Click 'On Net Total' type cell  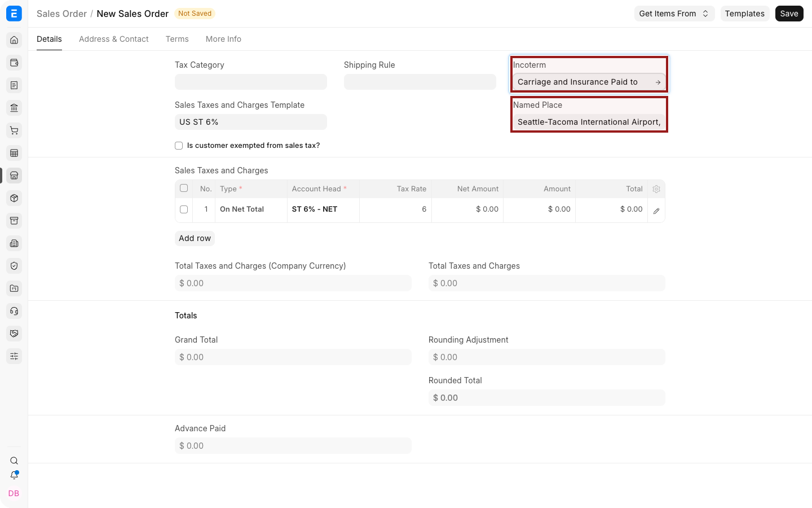[x=251, y=209]
